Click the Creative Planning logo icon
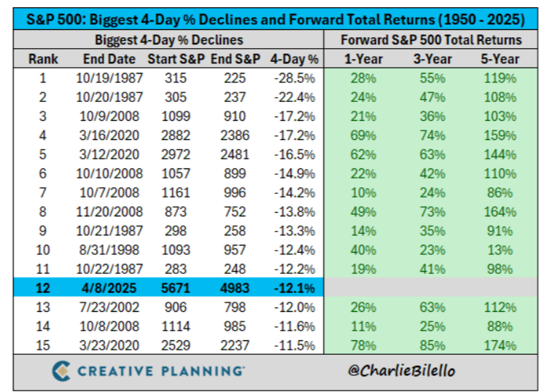 point(63,370)
